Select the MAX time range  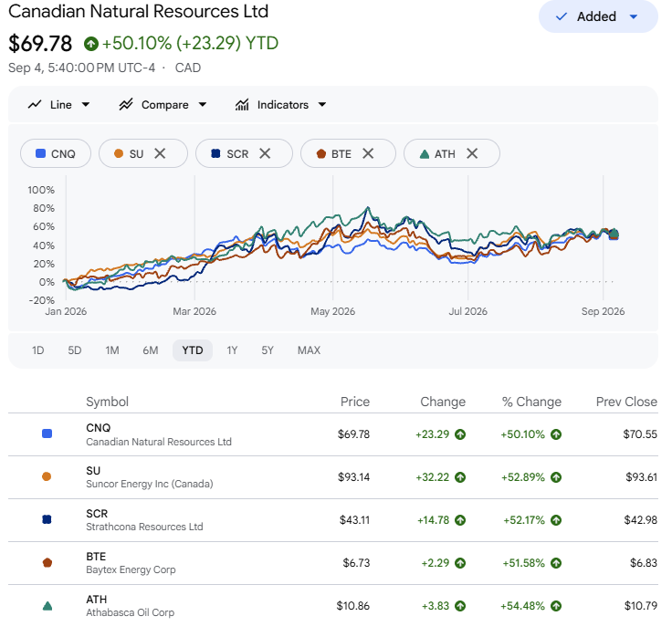coord(309,350)
